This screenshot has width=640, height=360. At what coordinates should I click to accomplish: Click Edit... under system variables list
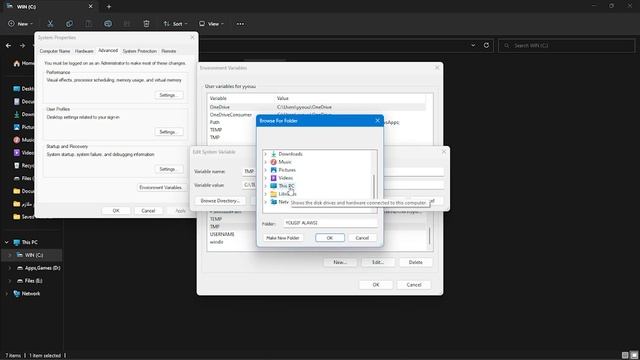pyautogui.click(x=378, y=262)
